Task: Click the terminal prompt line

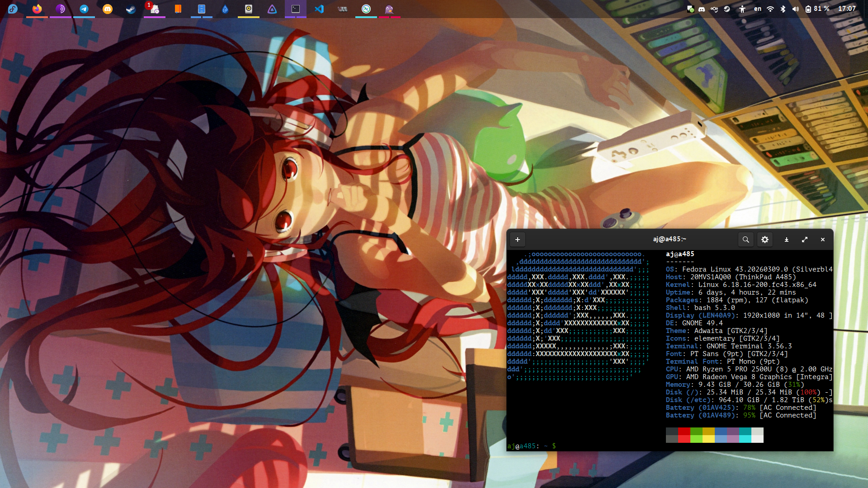Action: [x=633, y=446]
